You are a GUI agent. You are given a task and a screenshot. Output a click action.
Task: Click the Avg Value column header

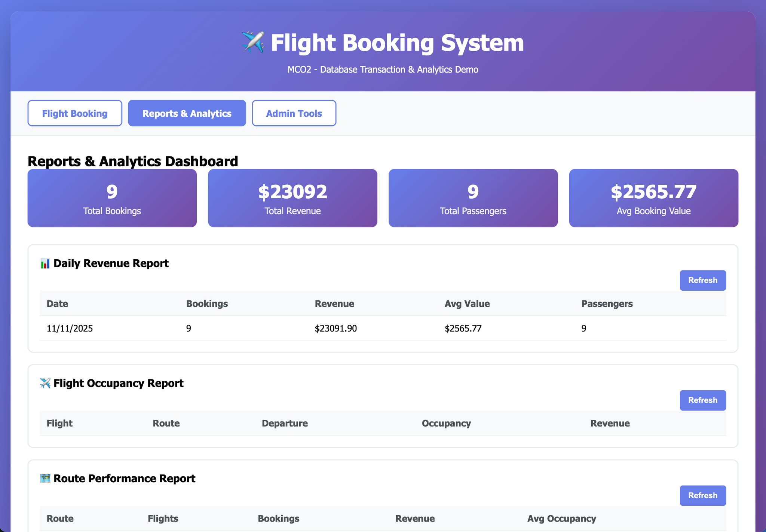467,303
